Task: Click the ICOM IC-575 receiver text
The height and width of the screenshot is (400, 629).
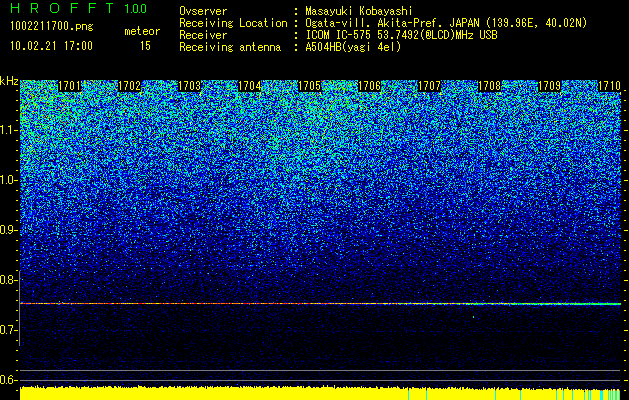Action: point(401,35)
